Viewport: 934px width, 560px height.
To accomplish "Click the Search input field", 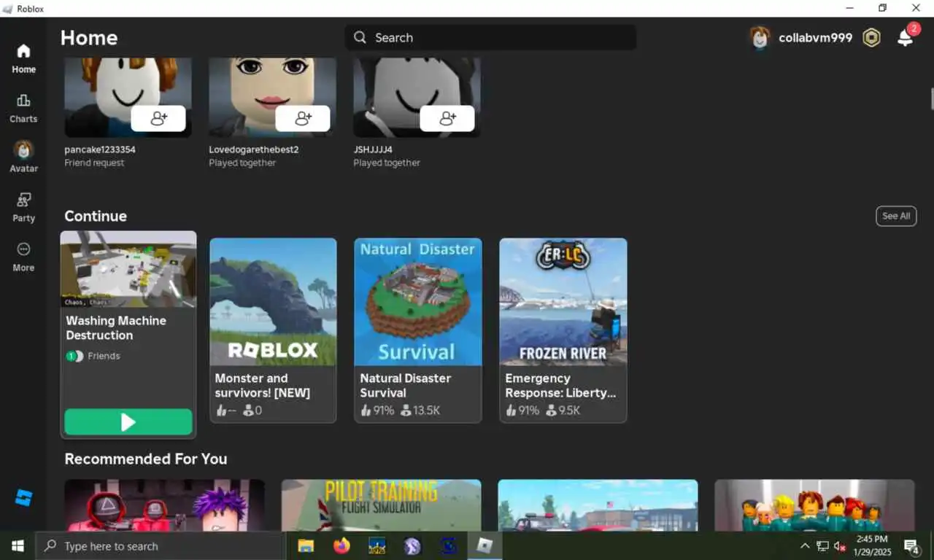I will [490, 38].
